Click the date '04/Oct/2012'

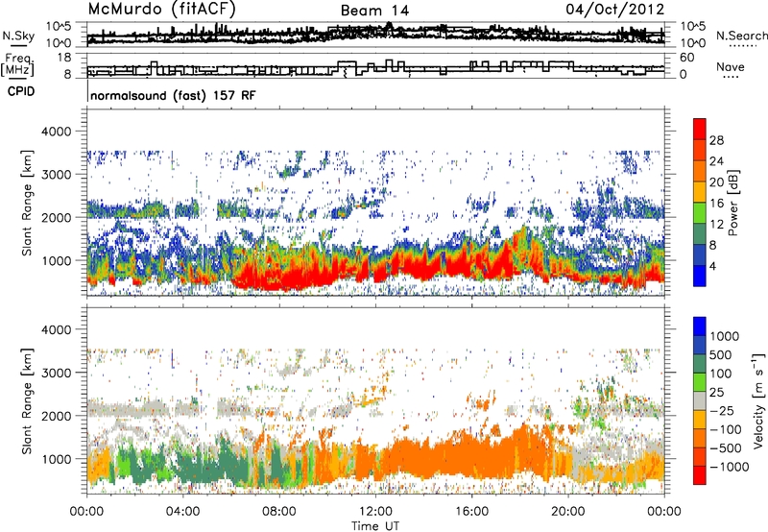coord(615,10)
